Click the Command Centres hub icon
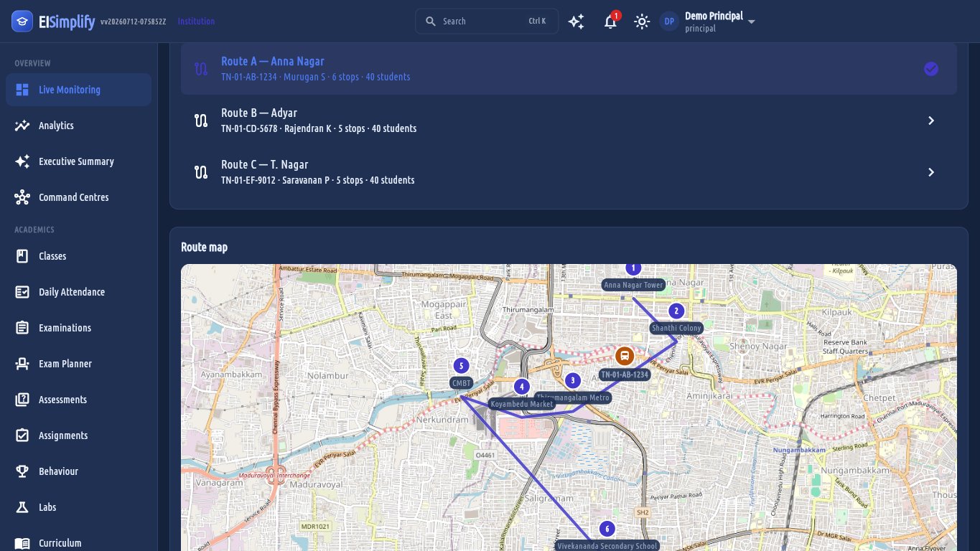Image resolution: width=980 pixels, height=551 pixels. pos(22,197)
